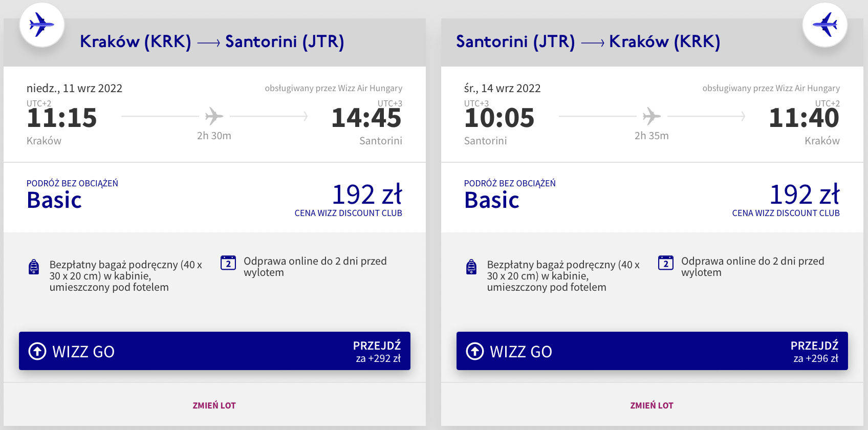Select the Basic fare on the return flight
868x430 pixels.
click(492, 200)
